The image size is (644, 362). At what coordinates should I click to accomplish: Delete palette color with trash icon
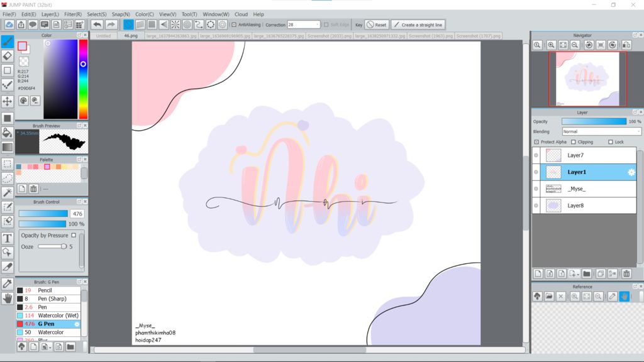click(x=34, y=189)
